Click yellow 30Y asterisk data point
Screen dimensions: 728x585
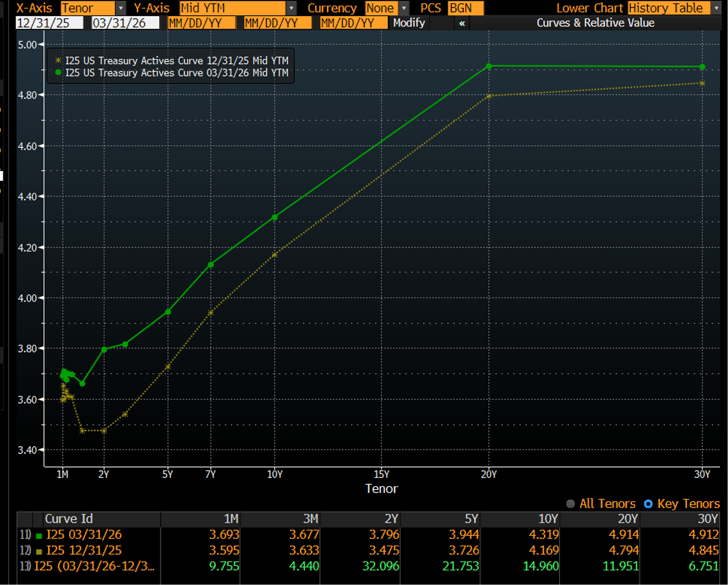(x=702, y=83)
